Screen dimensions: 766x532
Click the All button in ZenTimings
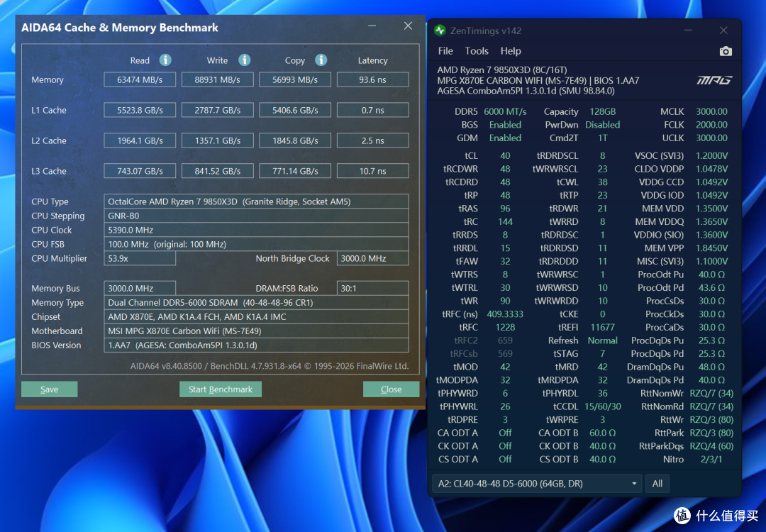tap(657, 484)
